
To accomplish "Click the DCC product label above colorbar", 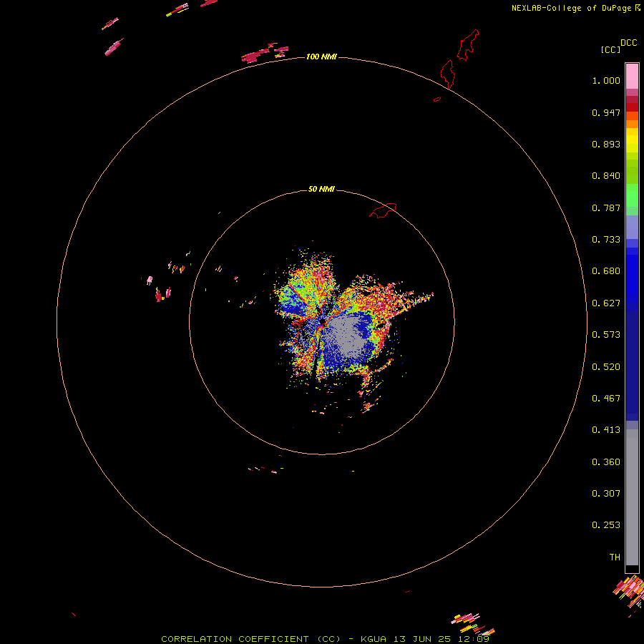I will coord(628,43).
